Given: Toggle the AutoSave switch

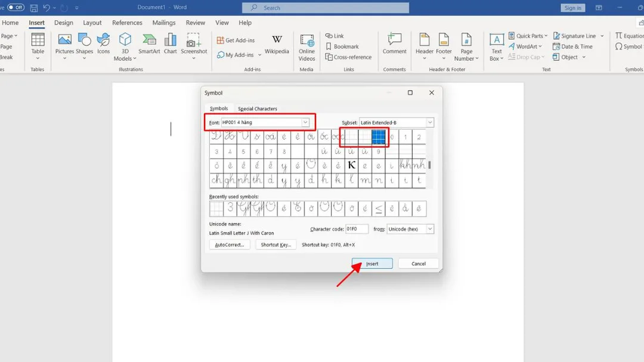Looking at the screenshot, I should click(16, 8).
